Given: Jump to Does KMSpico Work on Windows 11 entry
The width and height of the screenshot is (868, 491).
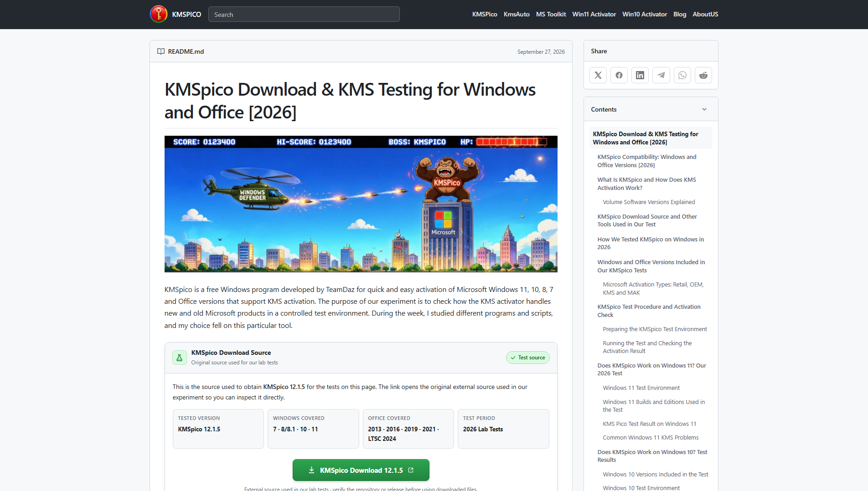Looking at the screenshot, I should pos(652,369).
